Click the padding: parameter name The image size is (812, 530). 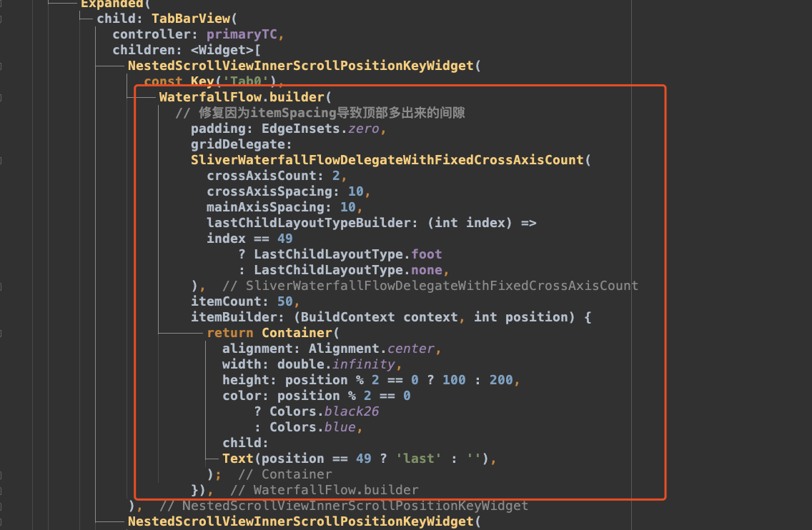pos(222,129)
